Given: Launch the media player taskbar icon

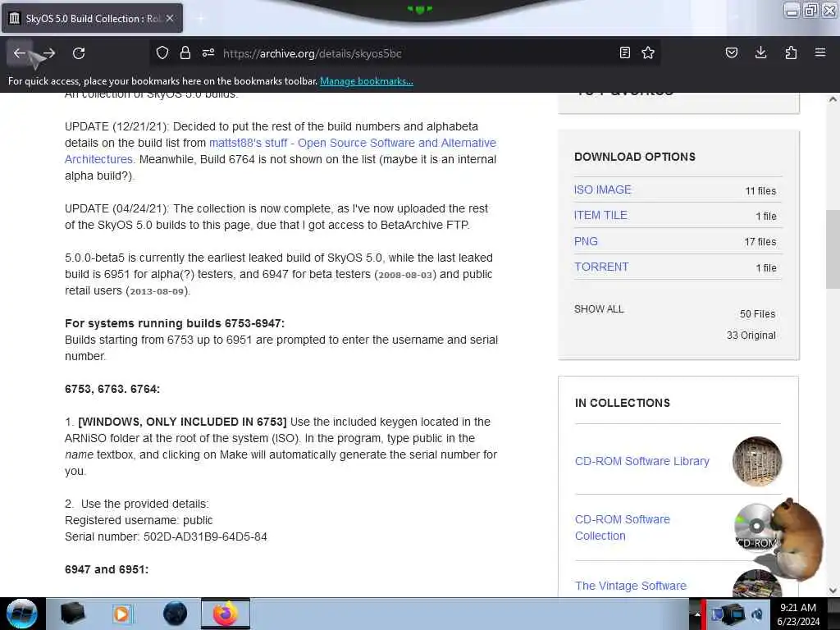Looking at the screenshot, I should (x=121, y=614).
